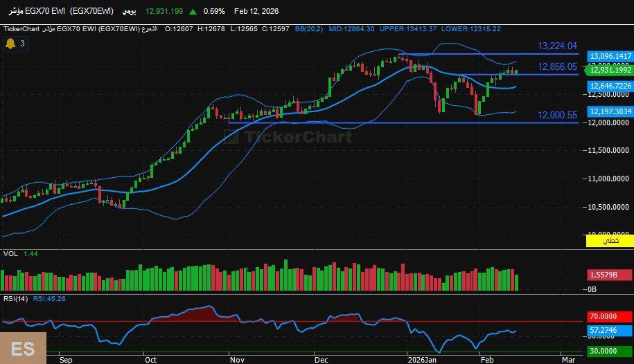Click the yellow linear scale button

[610, 241]
